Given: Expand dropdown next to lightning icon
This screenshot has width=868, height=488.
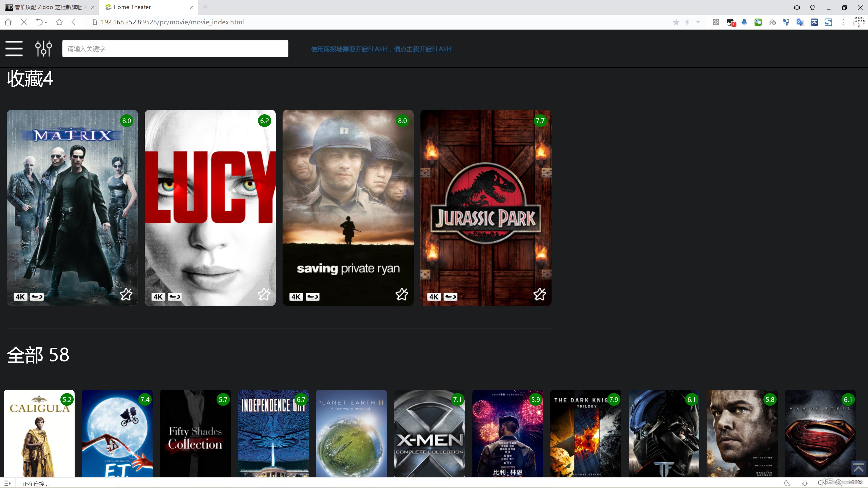Looking at the screenshot, I should pyautogui.click(x=698, y=22).
